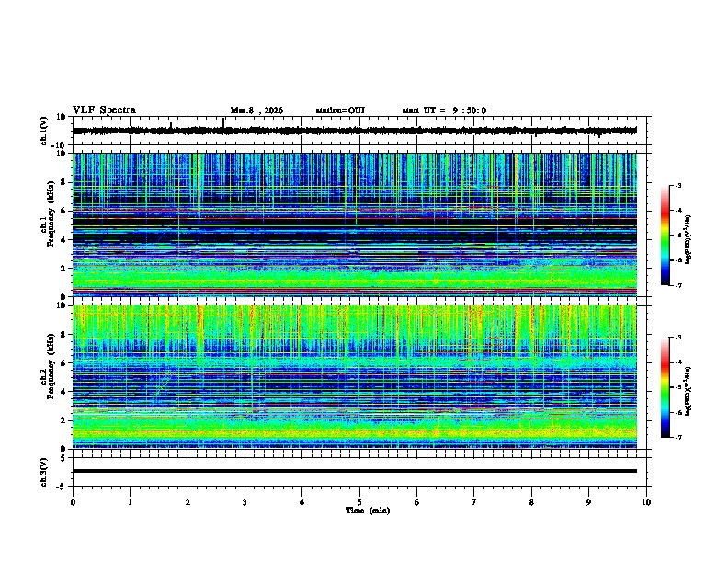Click time axis tick label "5"
Viewport: 728px width, 563px height.
coord(359,502)
